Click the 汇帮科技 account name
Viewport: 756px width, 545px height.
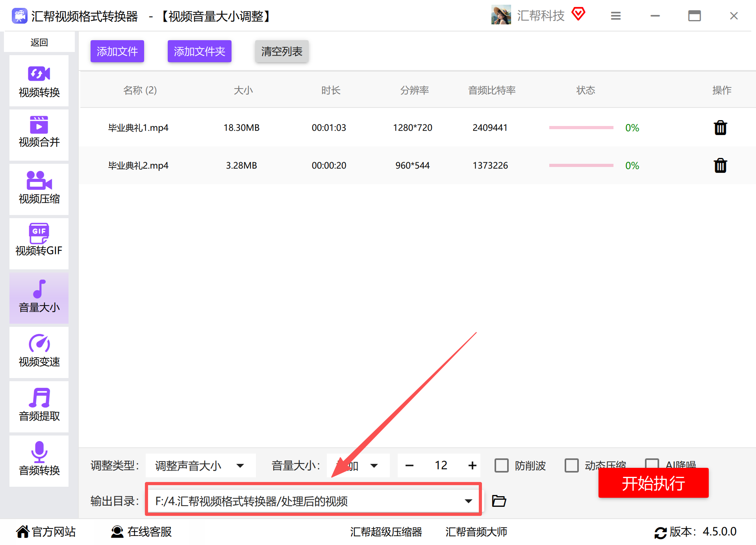[x=541, y=15]
